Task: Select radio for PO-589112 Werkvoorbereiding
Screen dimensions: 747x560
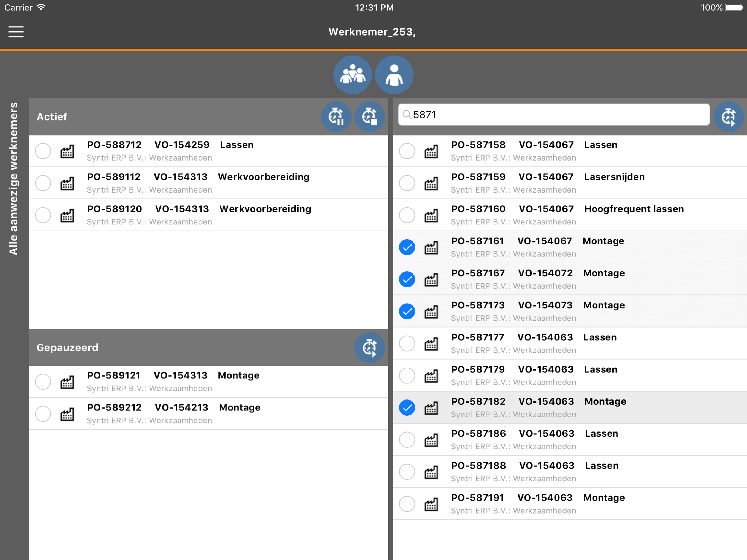Action: (x=43, y=183)
